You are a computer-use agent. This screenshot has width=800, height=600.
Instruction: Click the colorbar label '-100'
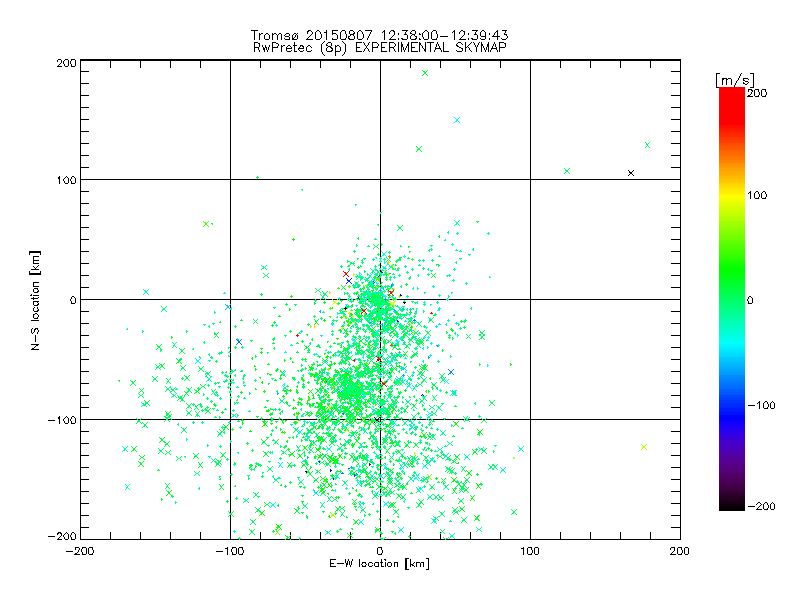[761, 405]
